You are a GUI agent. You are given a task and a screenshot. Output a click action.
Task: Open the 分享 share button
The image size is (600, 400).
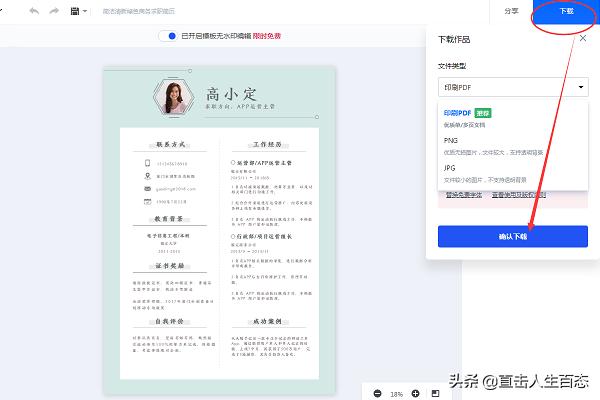pyautogui.click(x=511, y=11)
